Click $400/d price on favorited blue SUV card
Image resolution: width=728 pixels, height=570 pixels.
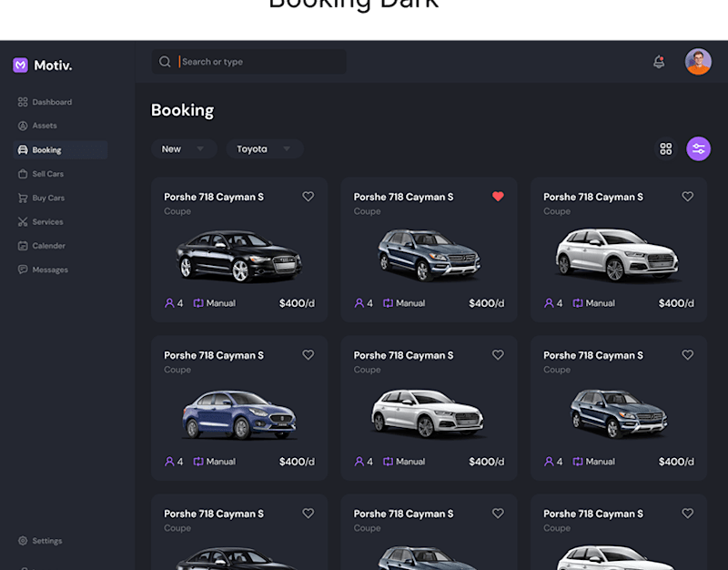(x=487, y=303)
